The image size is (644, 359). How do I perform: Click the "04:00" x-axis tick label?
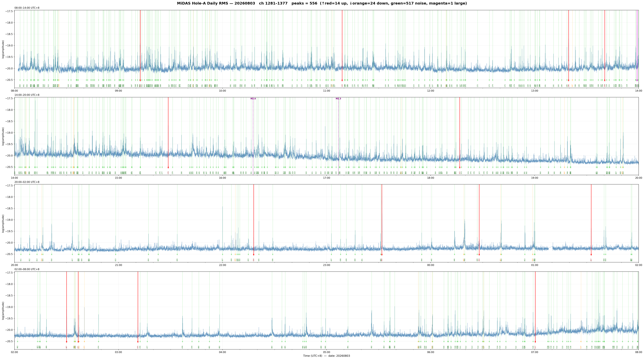(x=223, y=352)
